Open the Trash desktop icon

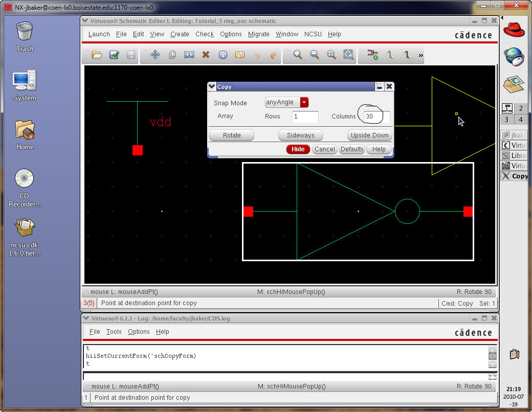(25, 36)
